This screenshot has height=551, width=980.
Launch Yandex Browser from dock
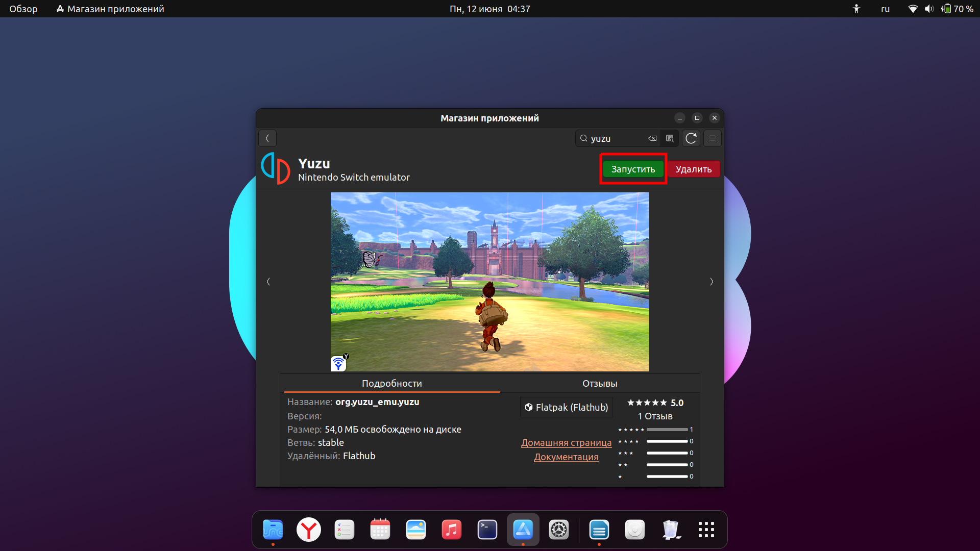pyautogui.click(x=309, y=530)
